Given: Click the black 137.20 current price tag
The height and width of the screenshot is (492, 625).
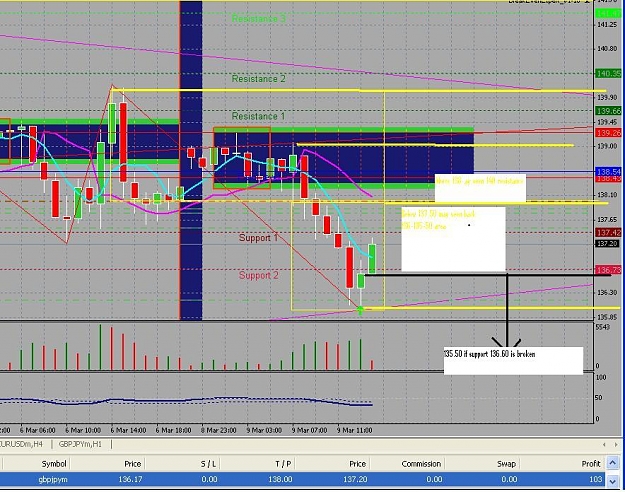Looking at the screenshot, I should 607,243.
